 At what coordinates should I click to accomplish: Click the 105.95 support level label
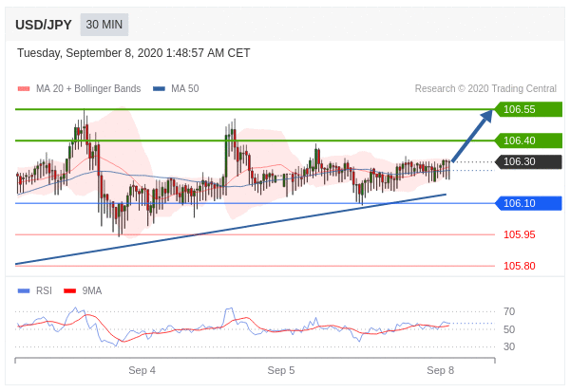coord(519,234)
